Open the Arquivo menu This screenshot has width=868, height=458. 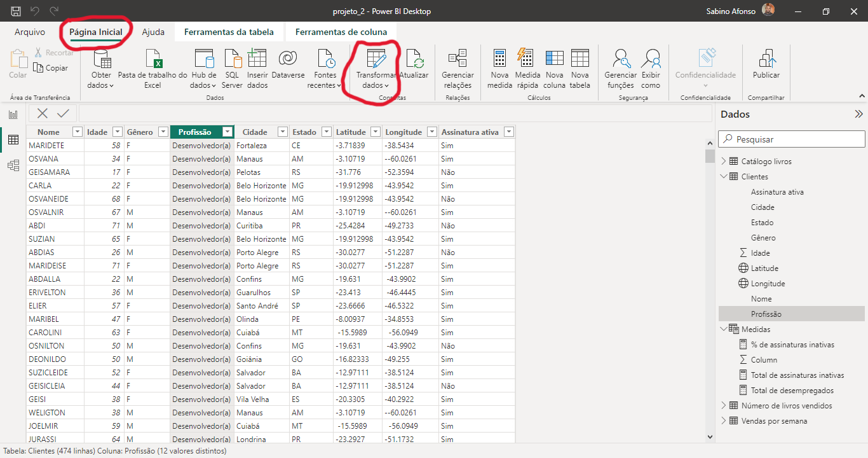click(x=30, y=32)
